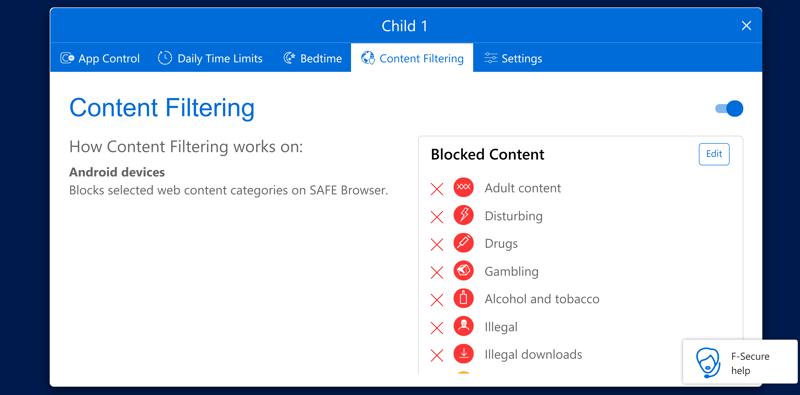Click the Alcohol and tobacco bottle icon

click(463, 299)
